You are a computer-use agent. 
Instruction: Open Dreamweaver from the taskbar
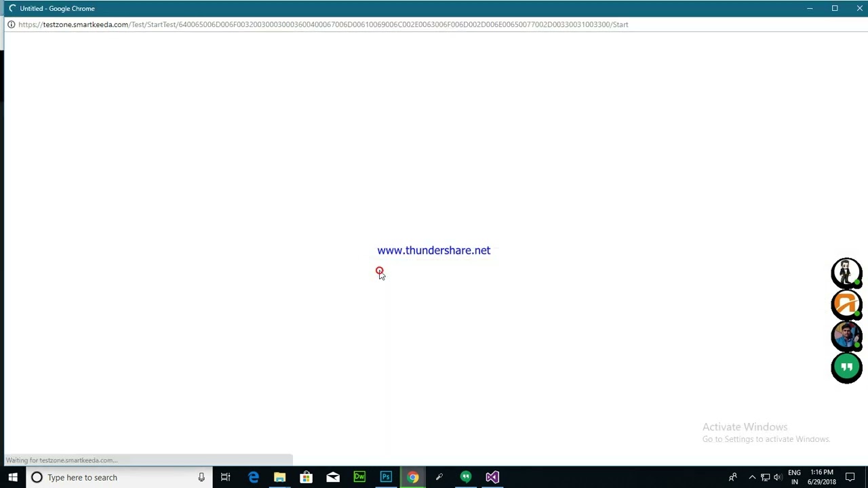tap(359, 477)
